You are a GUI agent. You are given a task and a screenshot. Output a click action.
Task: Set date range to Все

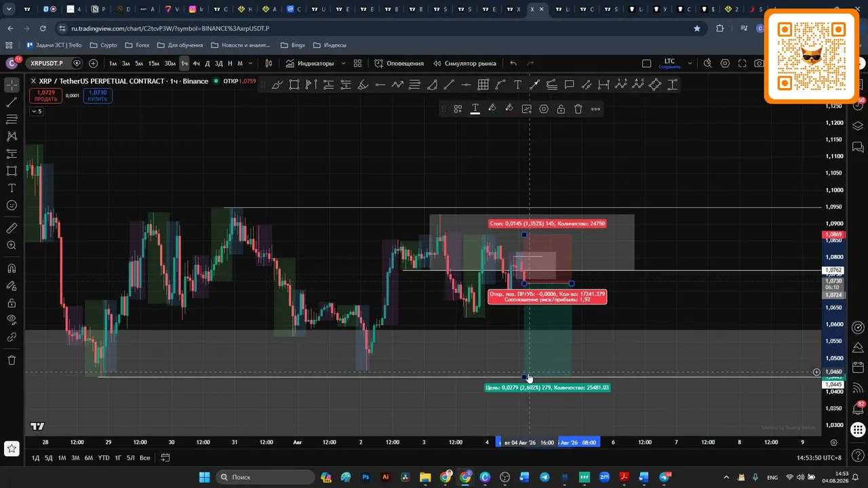click(x=145, y=458)
